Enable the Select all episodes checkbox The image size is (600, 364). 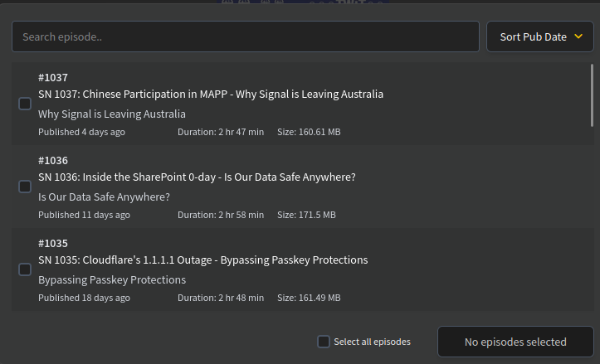point(324,342)
